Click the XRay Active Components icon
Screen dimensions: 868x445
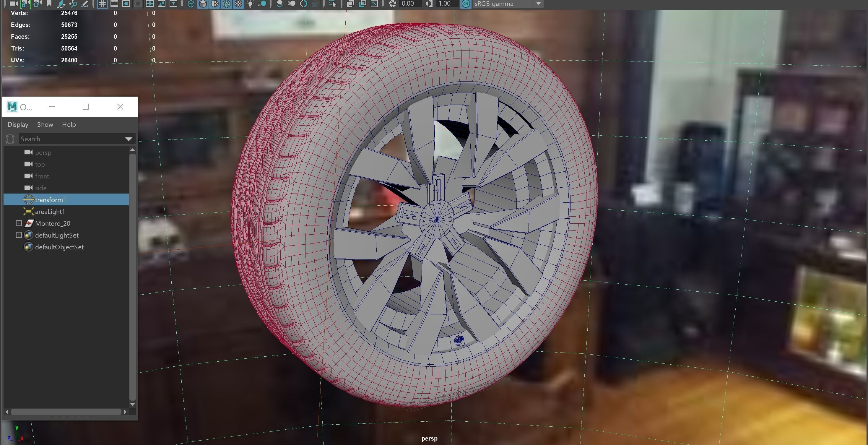pos(363,4)
